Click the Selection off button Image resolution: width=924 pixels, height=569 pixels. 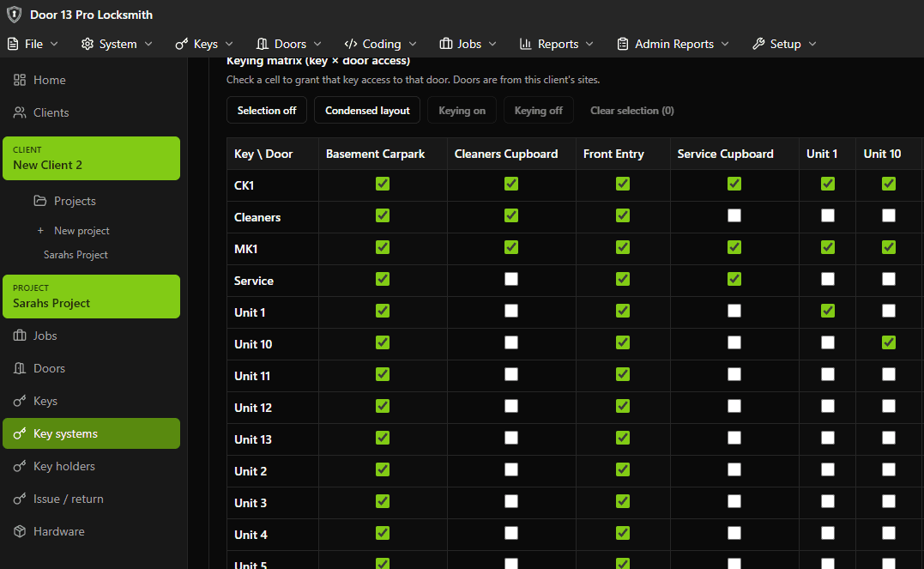click(x=267, y=111)
